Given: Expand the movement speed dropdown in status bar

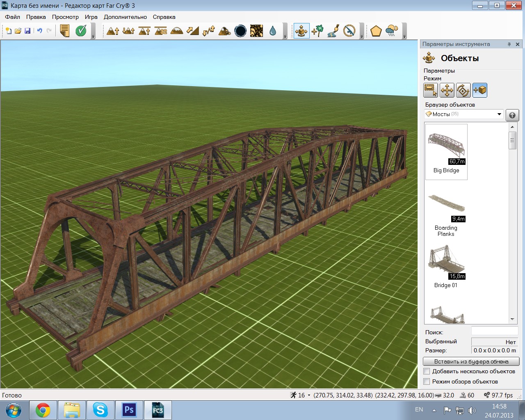Looking at the screenshot, I should pos(309,395).
